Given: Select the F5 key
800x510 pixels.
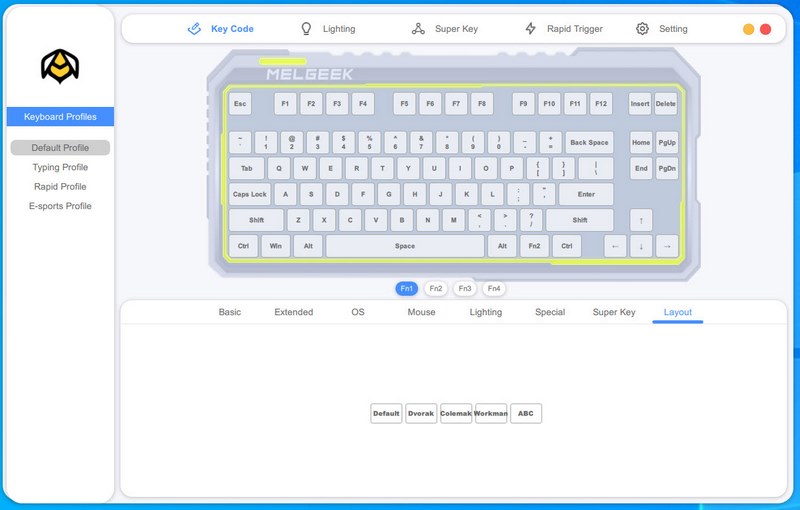Looking at the screenshot, I should [x=404, y=104].
